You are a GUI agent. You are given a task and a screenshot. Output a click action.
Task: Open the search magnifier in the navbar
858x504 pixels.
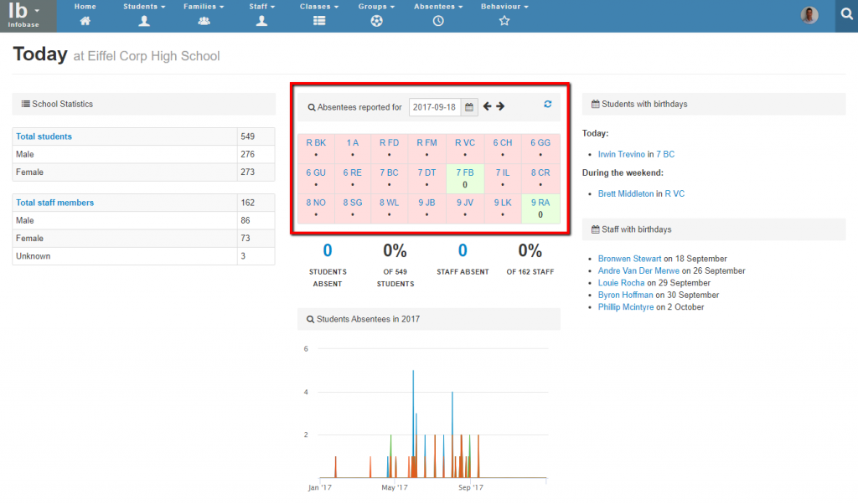pyautogui.click(x=846, y=14)
